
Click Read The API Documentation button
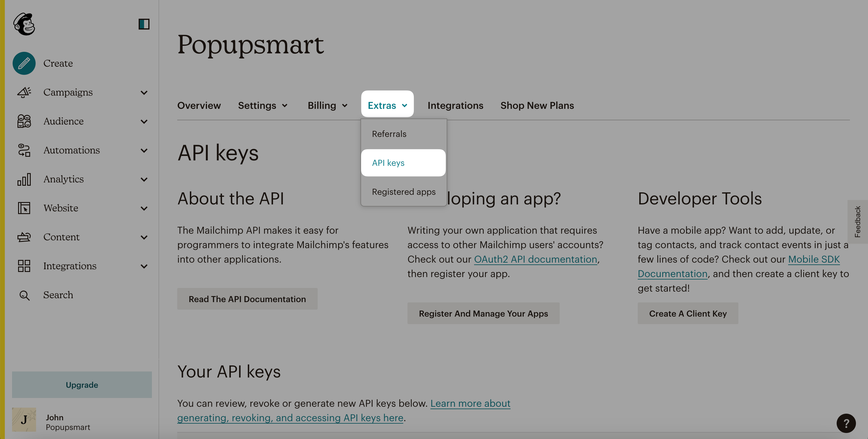point(247,298)
